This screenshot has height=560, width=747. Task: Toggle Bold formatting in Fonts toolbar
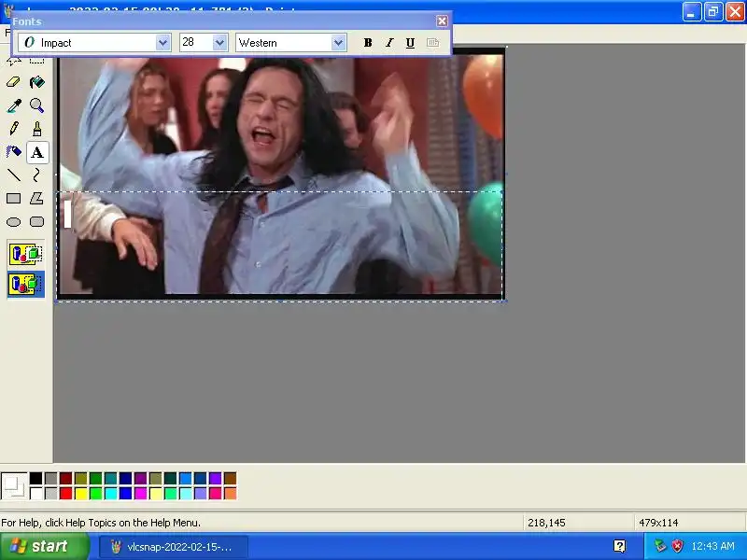[x=368, y=43]
